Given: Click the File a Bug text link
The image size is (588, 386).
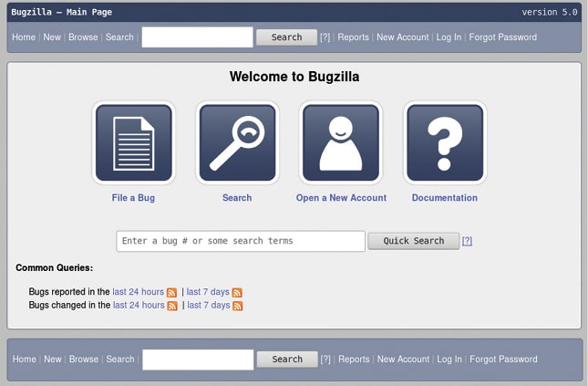Looking at the screenshot, I should (133, 198).
